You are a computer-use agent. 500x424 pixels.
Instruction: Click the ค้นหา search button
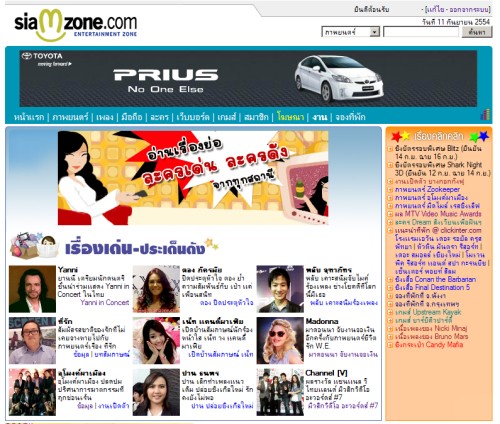pos(477,32)
